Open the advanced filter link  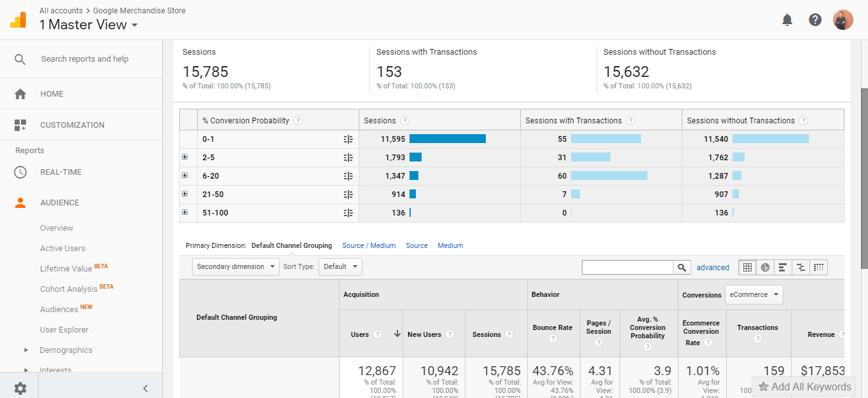point(712,267)
